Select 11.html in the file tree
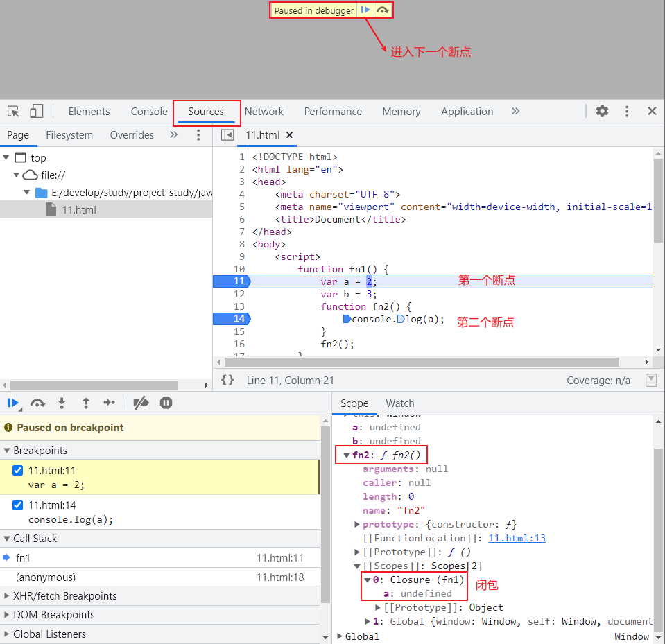The image size is (665, 644). [x=79, y=210]
